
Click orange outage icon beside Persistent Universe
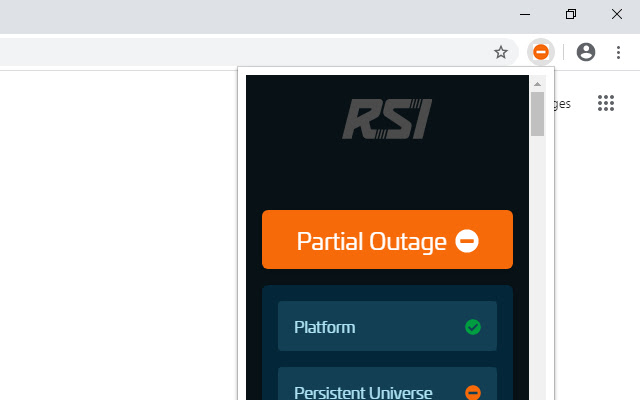click(x=473, y=392)
